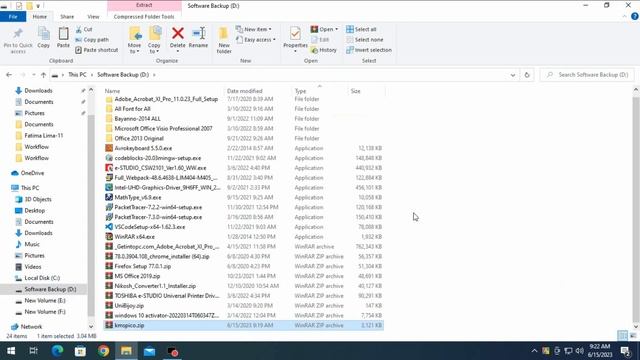Sort by the Size column header
640x360 pixels.
tap(356, 91)
